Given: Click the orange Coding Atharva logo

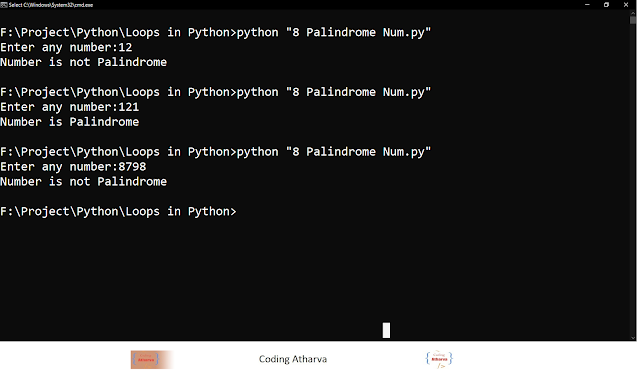Looking at the screenshot, I should (x=151, y=360).
